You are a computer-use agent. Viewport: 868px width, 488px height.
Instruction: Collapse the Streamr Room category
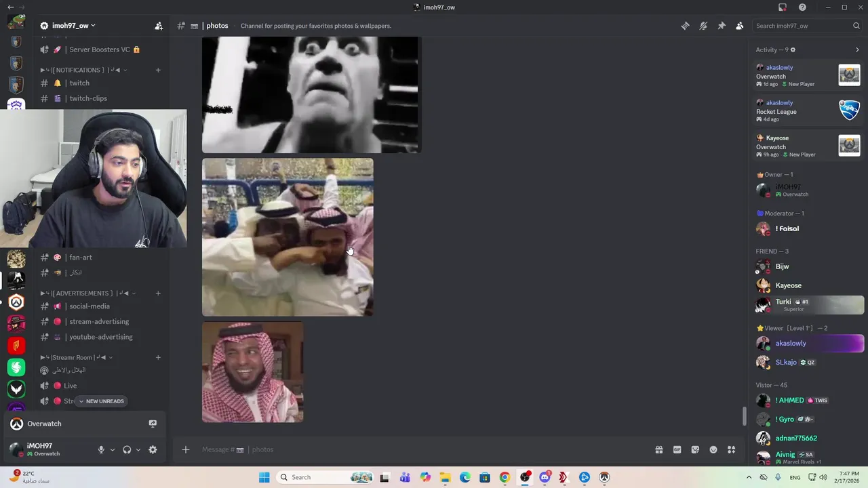click(77, 357)
